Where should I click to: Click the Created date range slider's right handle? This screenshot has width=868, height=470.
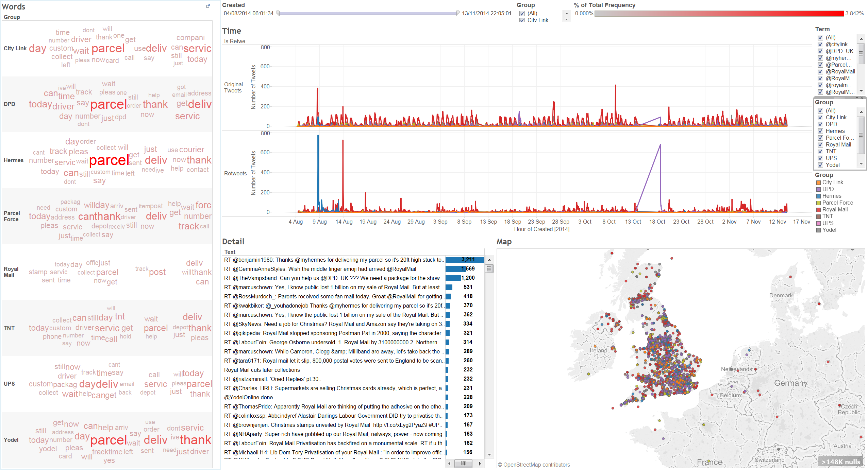(x=457, y=13)
